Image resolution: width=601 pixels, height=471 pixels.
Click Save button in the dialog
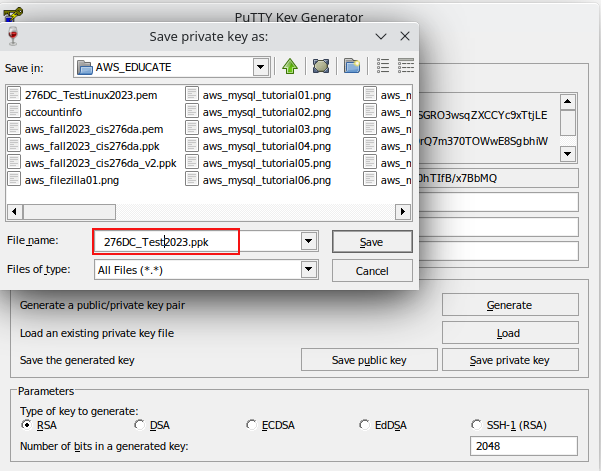[372, 241]
